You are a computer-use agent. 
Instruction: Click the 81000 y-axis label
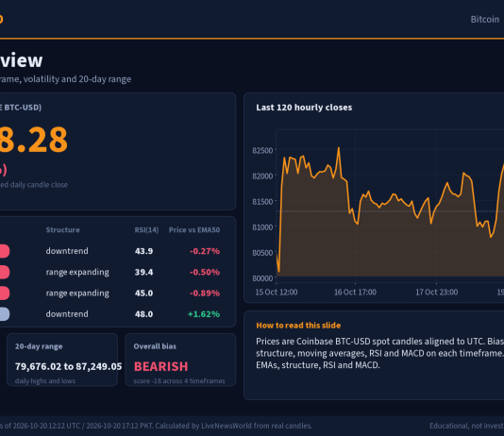(x=262, y=227)
